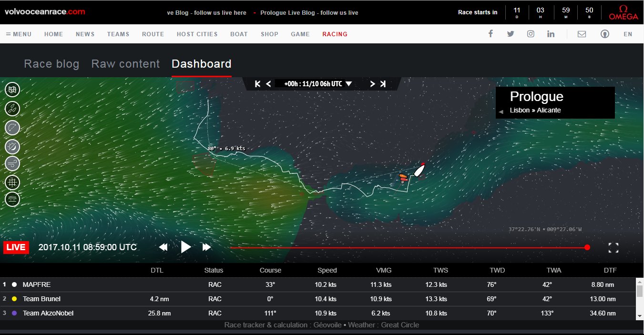
Task: Click the yellow Team Brunel color dot
Action: point(14,299)
